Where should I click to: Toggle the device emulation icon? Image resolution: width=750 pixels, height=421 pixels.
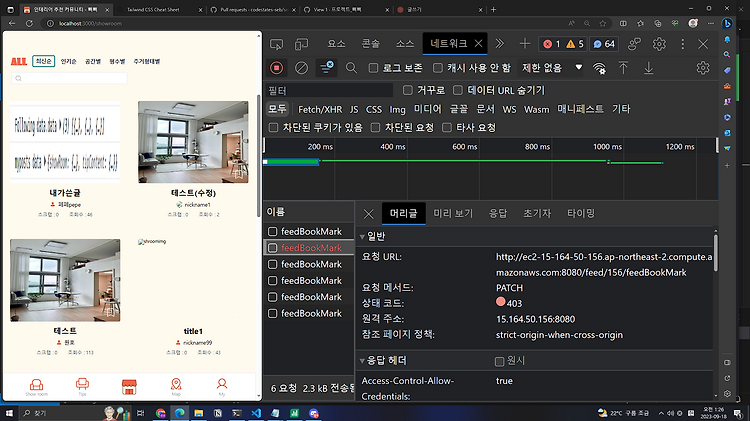tap(301, 44)
